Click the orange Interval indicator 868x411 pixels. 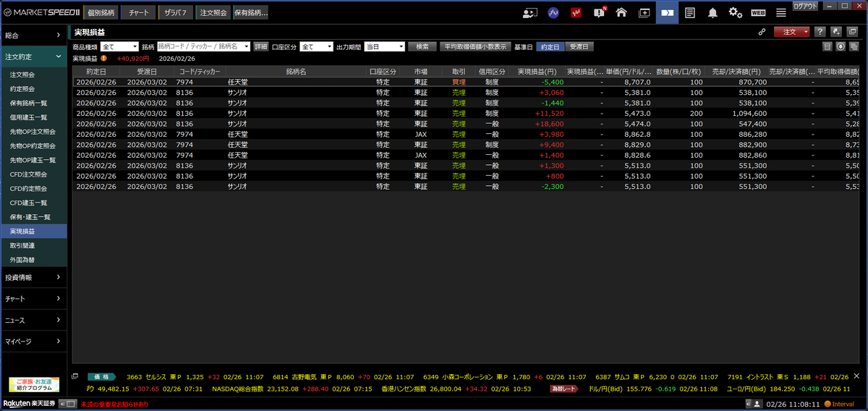pos(838,404)
